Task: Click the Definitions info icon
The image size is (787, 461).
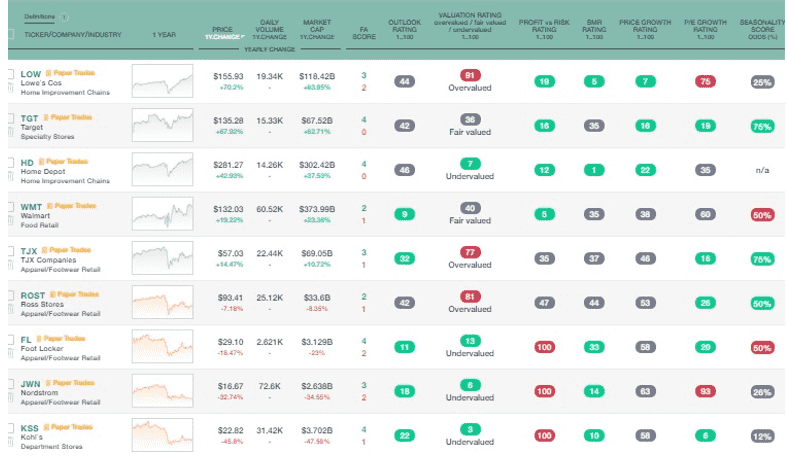Action: click(x=64, y=17)
